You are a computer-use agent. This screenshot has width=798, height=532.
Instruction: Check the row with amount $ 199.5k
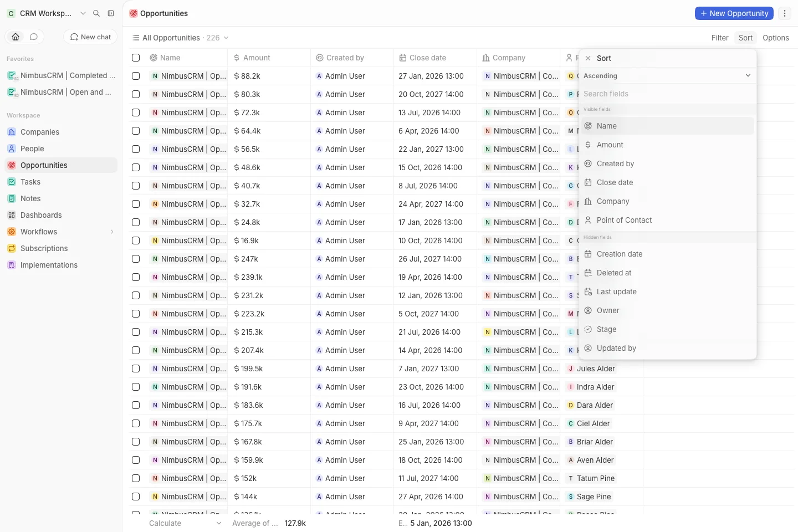tap(136, 369)
